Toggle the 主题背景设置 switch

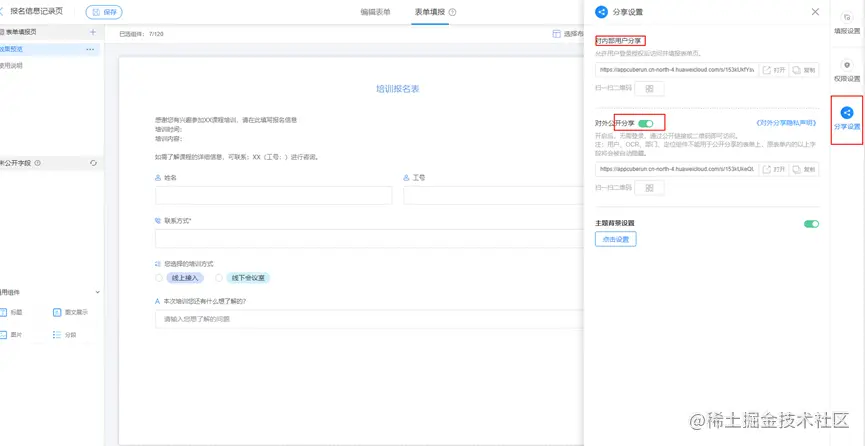click(811, 224)
